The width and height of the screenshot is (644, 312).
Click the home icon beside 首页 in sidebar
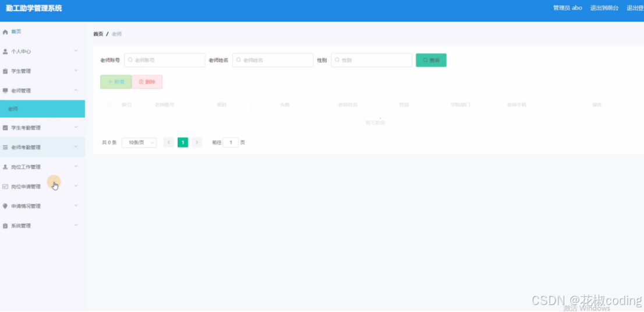(x=5, y=31)
